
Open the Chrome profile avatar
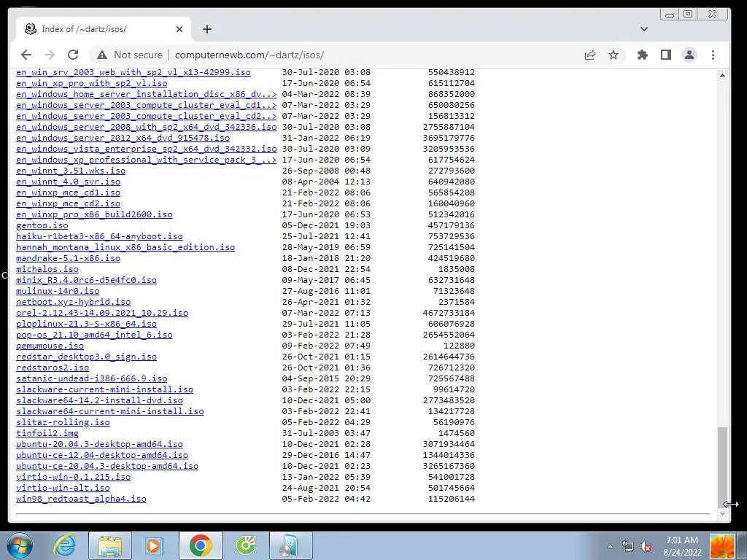pyautogui.click(x=689, y=55)
